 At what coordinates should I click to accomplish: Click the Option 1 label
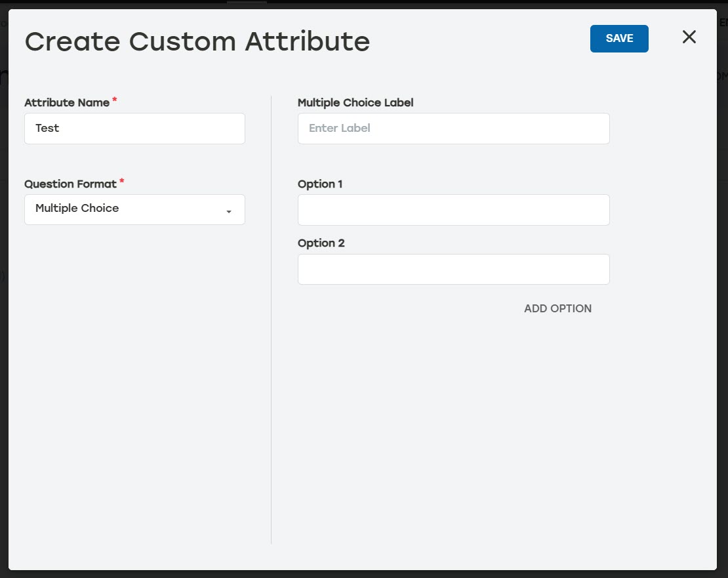(x=320, y=184)
